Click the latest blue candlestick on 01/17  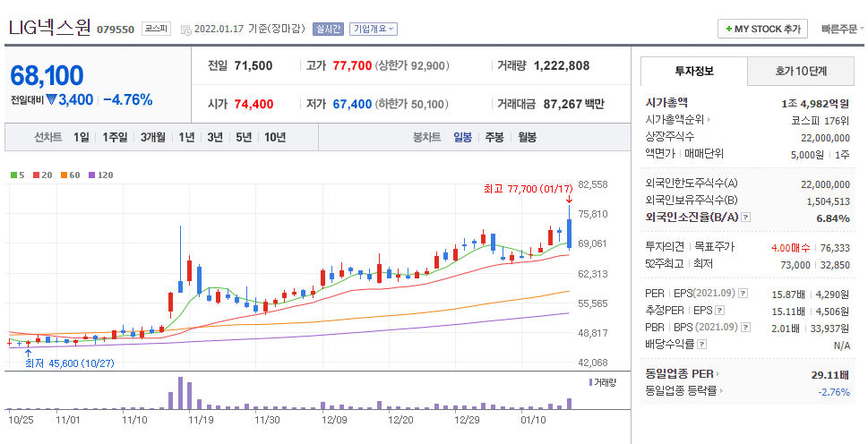point(569,226)
